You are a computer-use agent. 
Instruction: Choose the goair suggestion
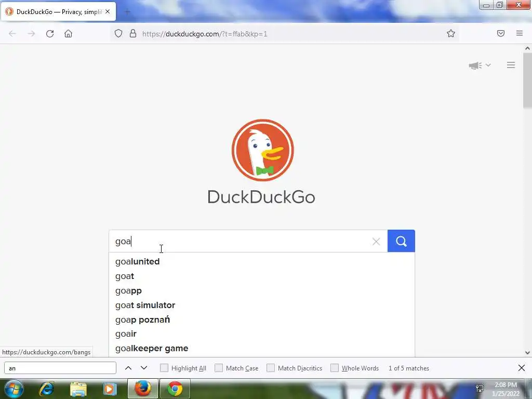(x=262, y=334)
